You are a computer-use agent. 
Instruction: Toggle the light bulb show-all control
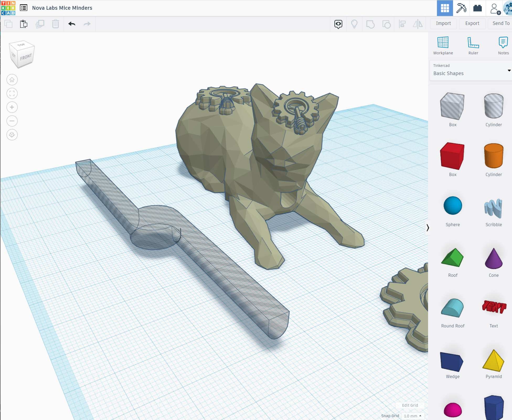pyautogui.click(x=354, y=24)
